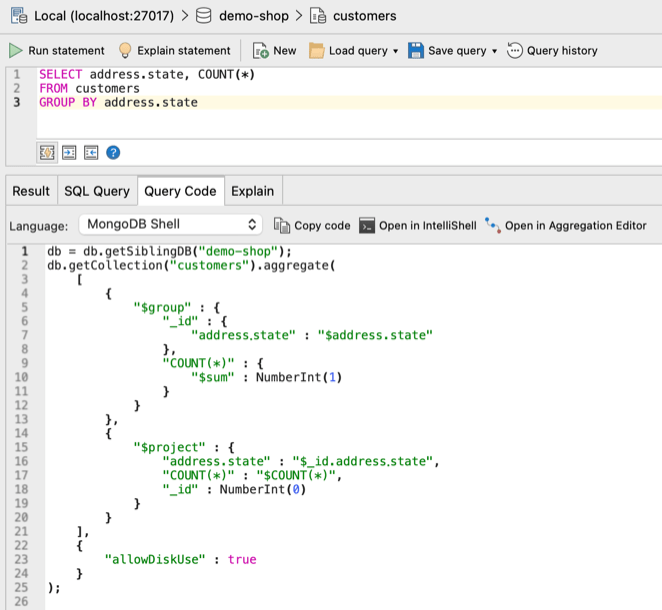Click the indent icon below the editor
The height and width of the screenshot is (610, 662).
(69, 152)
